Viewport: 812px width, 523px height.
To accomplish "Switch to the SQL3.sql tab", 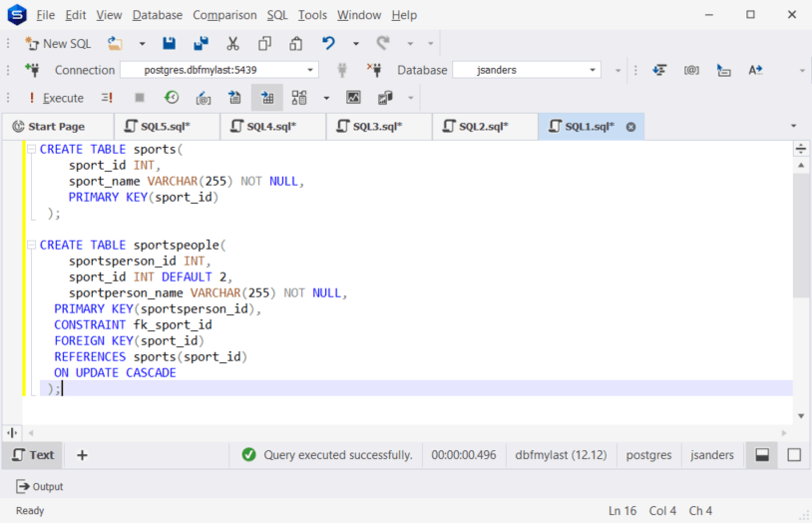I will click(377, 127).
